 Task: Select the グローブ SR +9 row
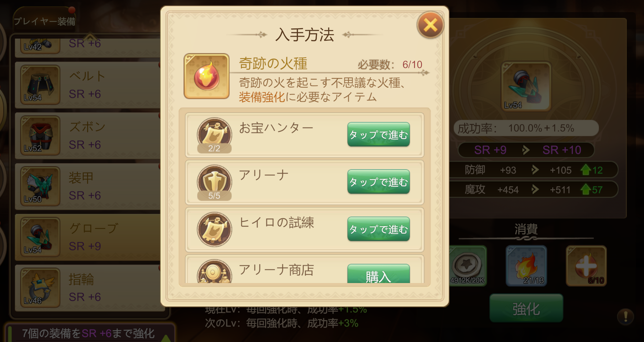click(x=88, y=237)
